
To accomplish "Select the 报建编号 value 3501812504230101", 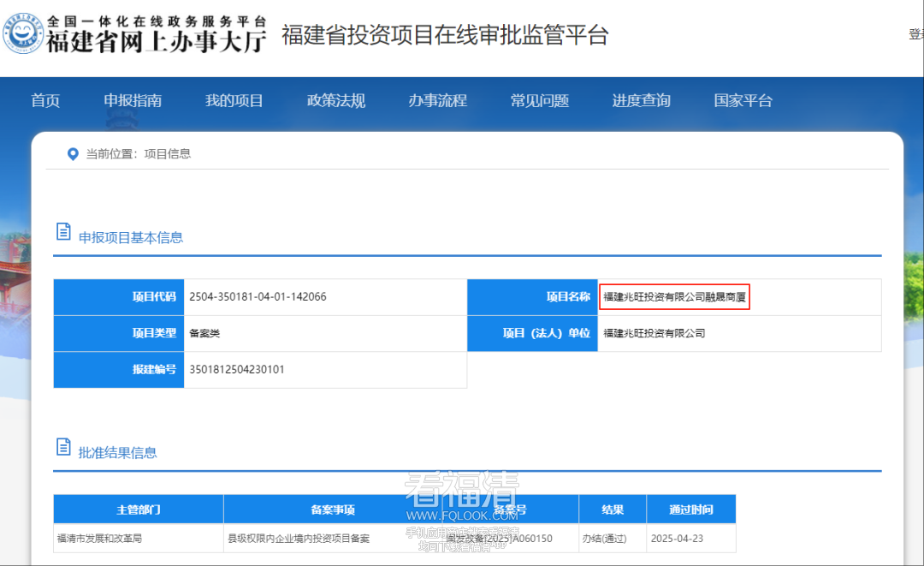I will 236,370.
